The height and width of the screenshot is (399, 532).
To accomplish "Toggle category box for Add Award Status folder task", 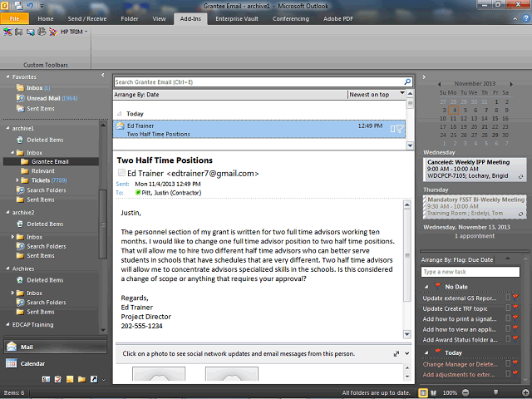I will 508,339.
